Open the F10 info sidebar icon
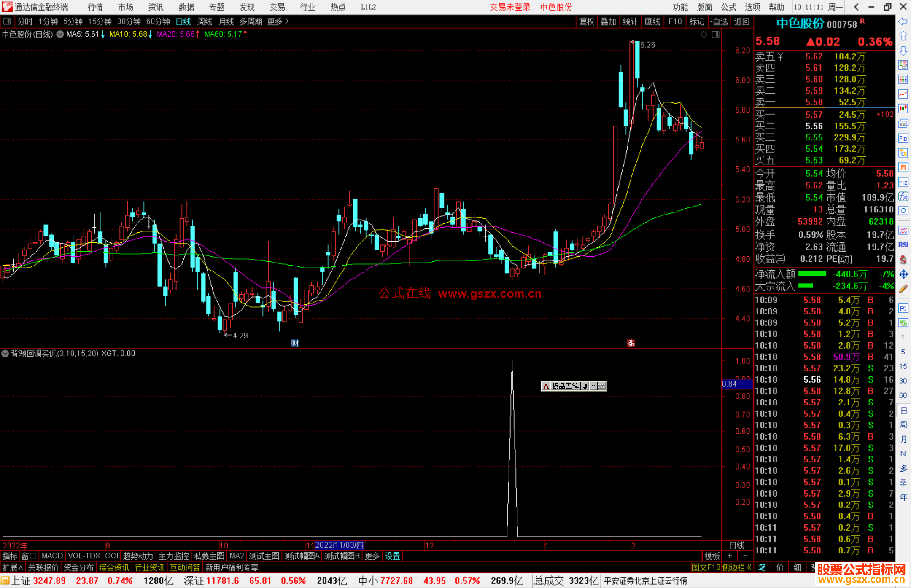Image resolution: width=911 pixels, height=588 pixels. coord(903,138)
